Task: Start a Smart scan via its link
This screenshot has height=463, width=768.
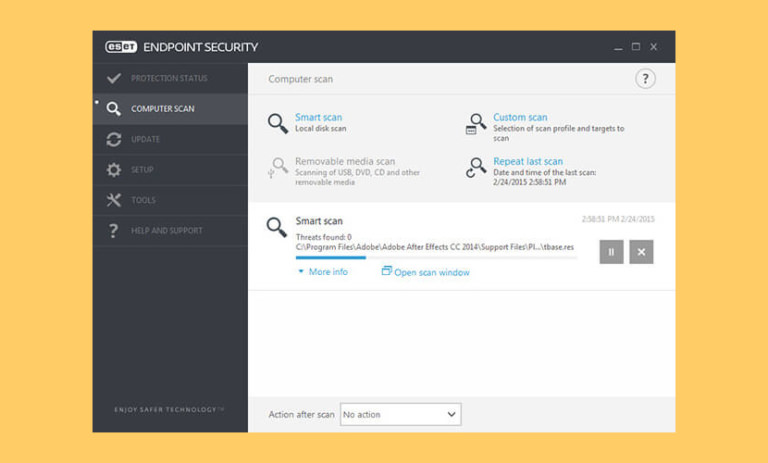Action: 318,117
